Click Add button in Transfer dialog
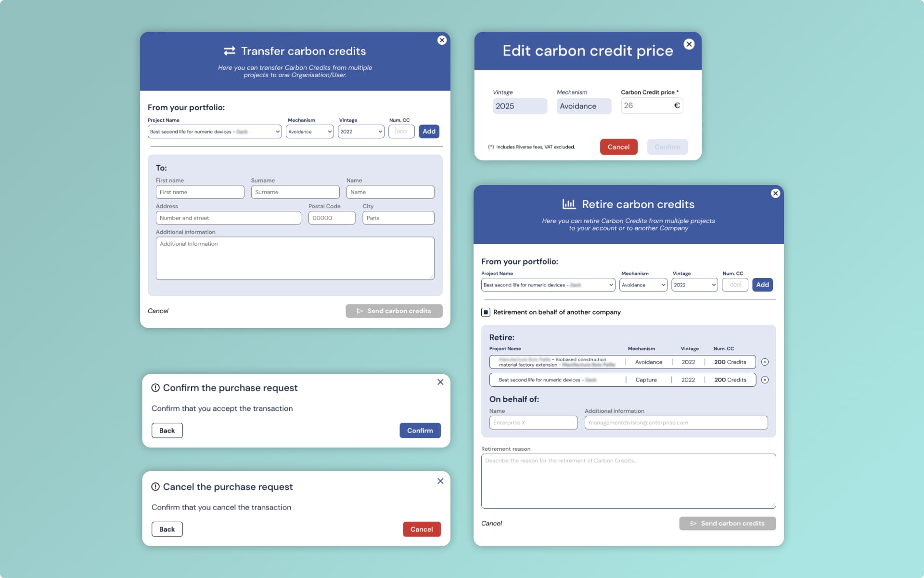Image resolution: width=924 pixels, height=578 pixels. [429, 131]
